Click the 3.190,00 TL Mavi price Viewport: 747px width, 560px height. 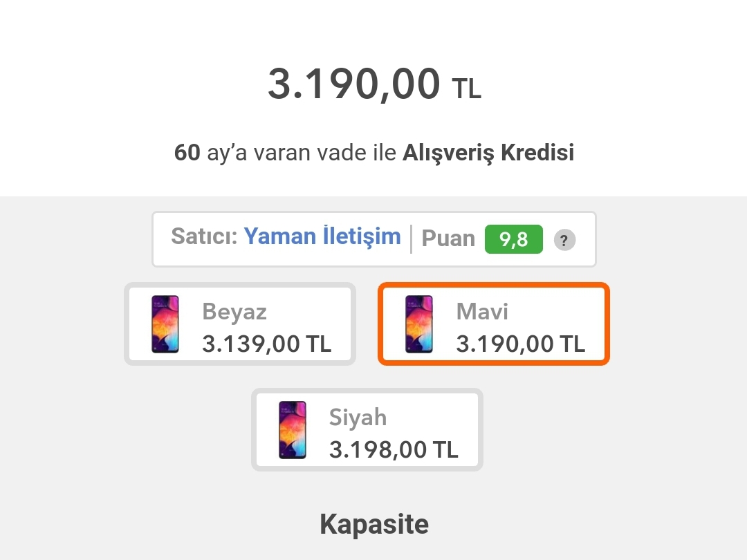pos(520,344)
